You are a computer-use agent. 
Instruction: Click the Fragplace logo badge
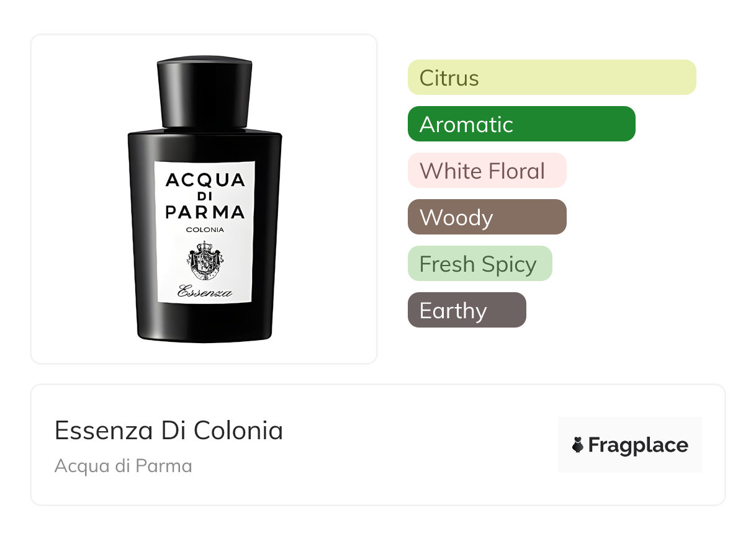[630, 445]
